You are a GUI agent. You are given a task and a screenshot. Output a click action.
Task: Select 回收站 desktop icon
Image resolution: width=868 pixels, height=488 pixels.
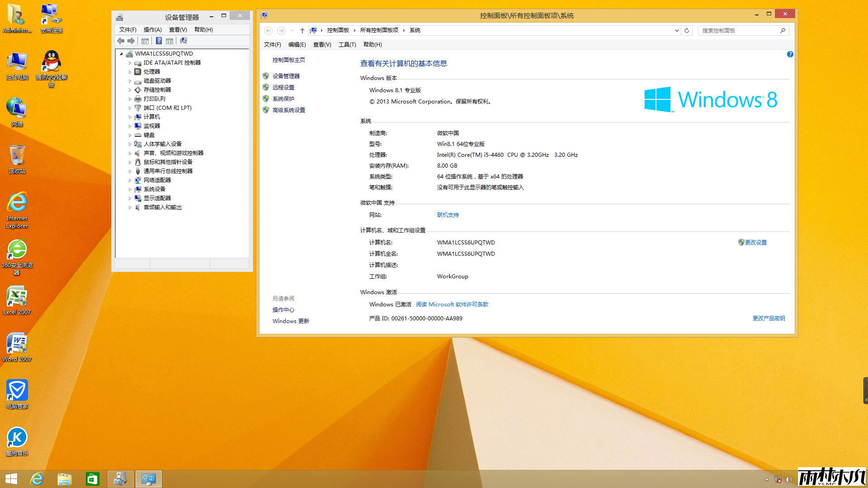coord(17,159)
